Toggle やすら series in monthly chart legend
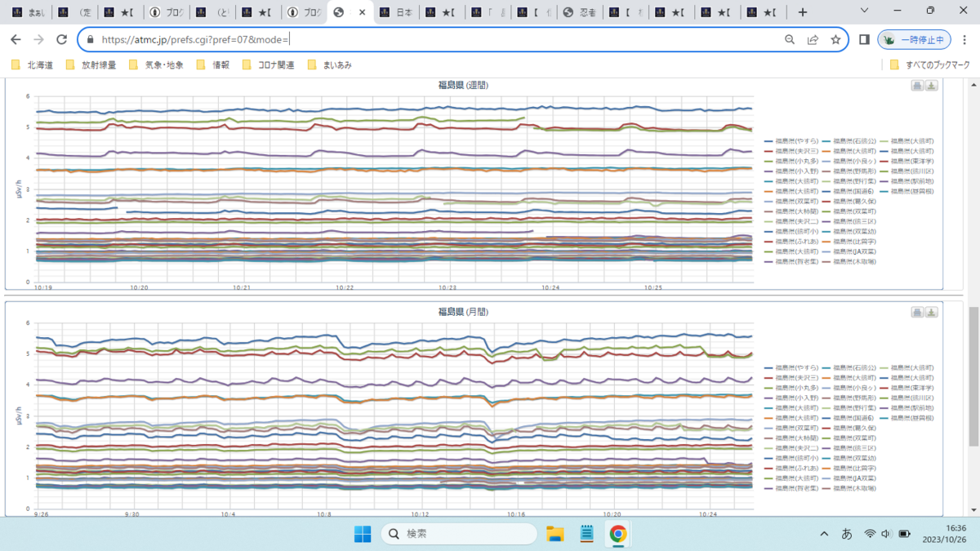The image size is (980, 551). (x=792, y=369)
